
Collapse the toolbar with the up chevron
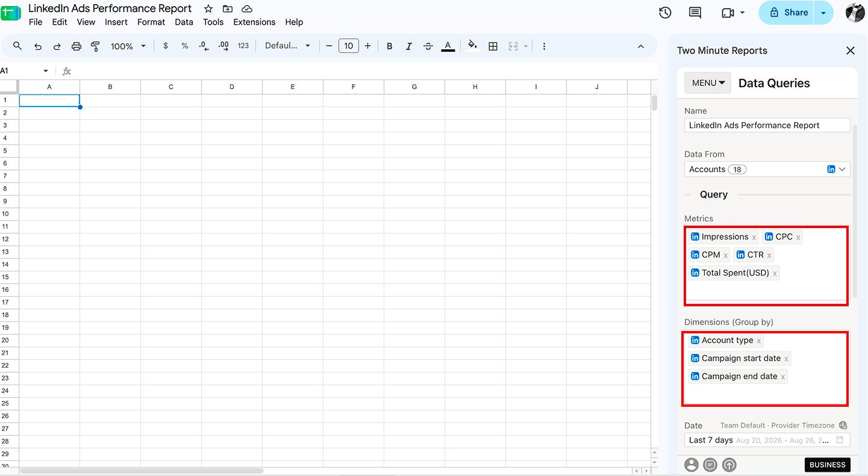(x=640, y=46)
